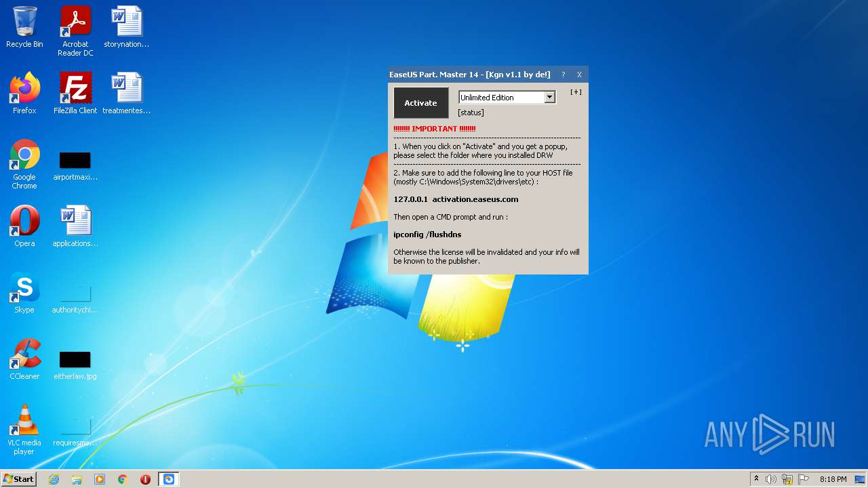Image resolution: width=868 pixels, height=488 pixels.
Task: Open the Start menu
Action: pos(18,479)
